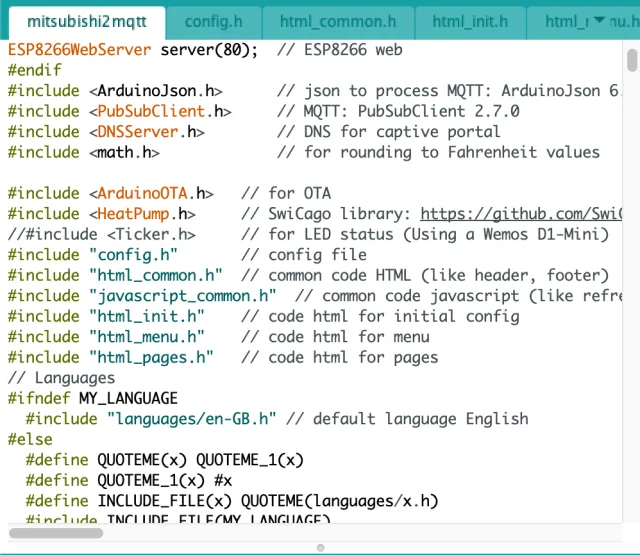
Task: Select the html_common.h tab
Action: [x=344, y=21]
